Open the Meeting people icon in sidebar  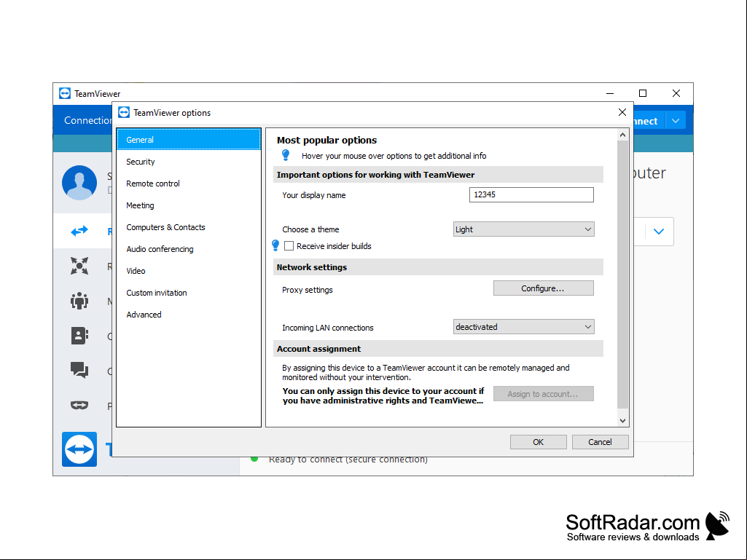pyautogui.click(x=79, y=301)
